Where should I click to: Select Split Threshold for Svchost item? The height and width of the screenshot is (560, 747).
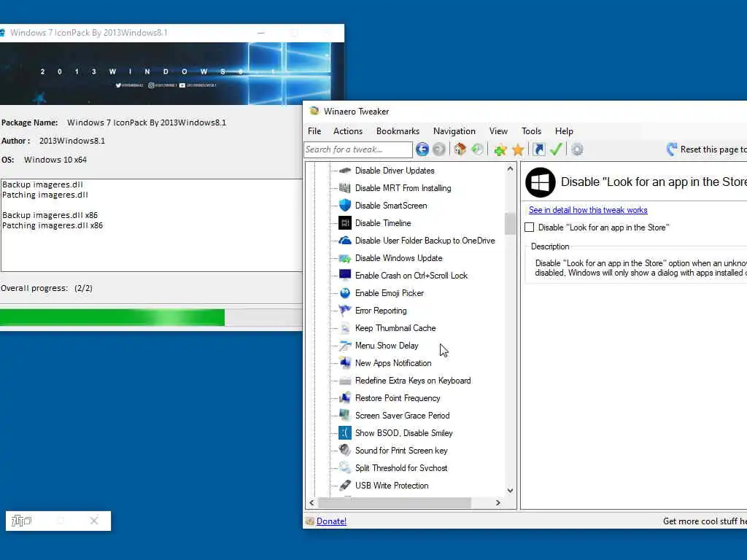[401, 468]
